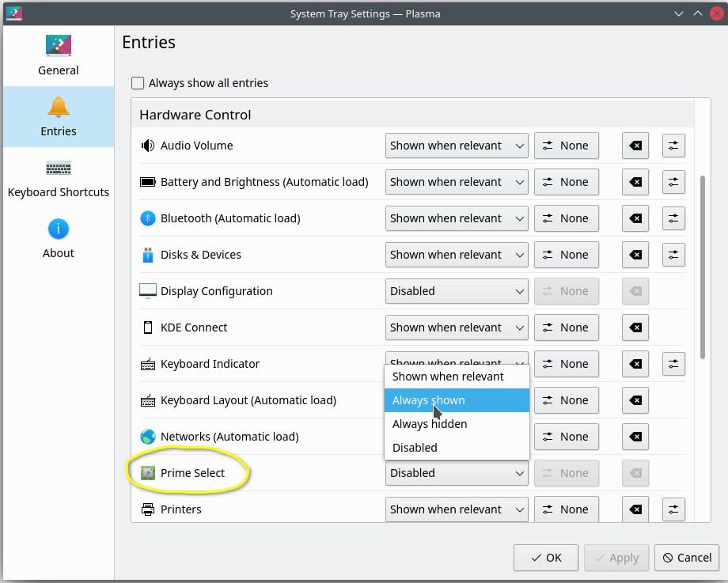This screenshot has width=728, height=583.
Task: Click the Disks & Devices USB icon
Action: click(x=148, y=255)
